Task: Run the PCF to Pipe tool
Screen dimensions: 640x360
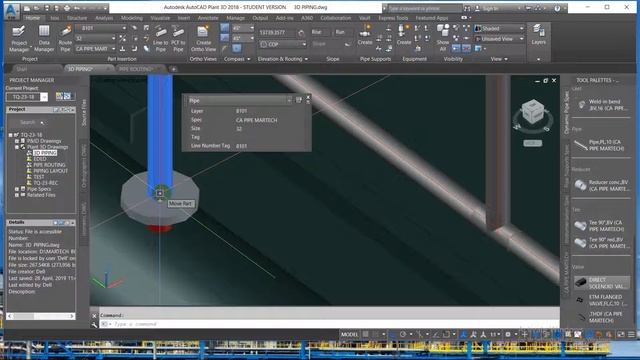Action: click(x=178, y=39)
